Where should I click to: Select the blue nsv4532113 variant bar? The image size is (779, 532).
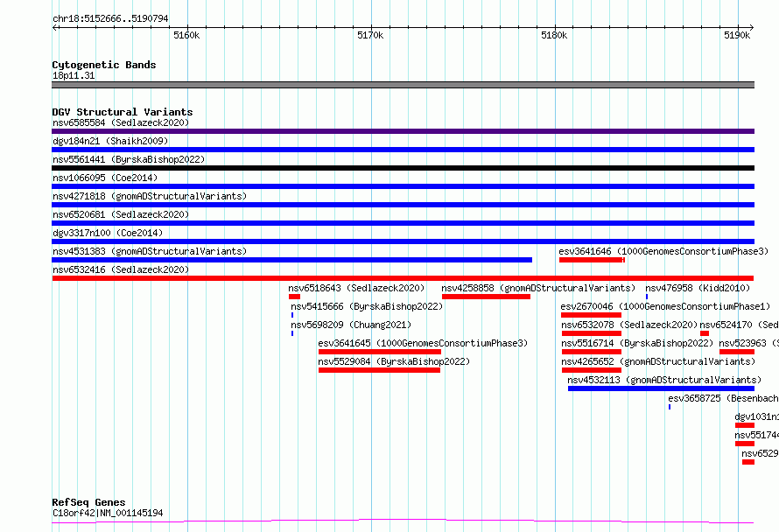click(x=661, y=388)
